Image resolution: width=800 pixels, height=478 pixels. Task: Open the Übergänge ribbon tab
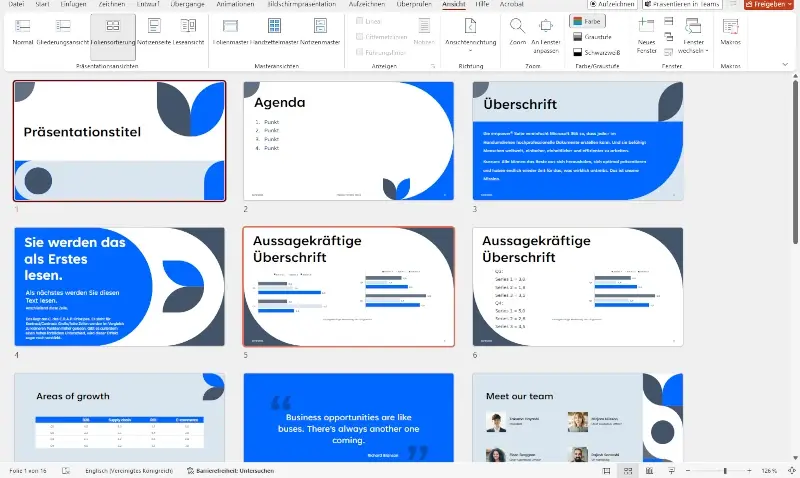pos(186,4)
